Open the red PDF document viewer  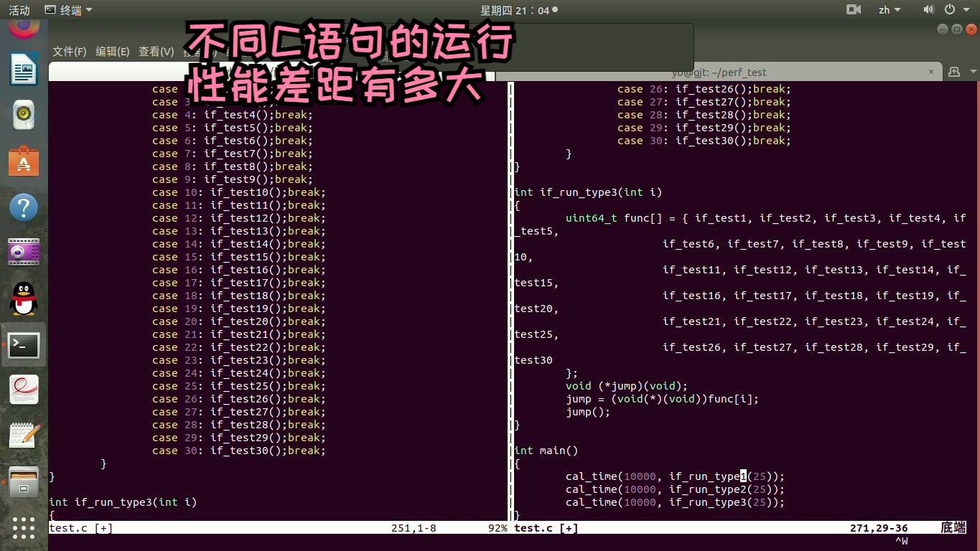(x=24, y=390)
